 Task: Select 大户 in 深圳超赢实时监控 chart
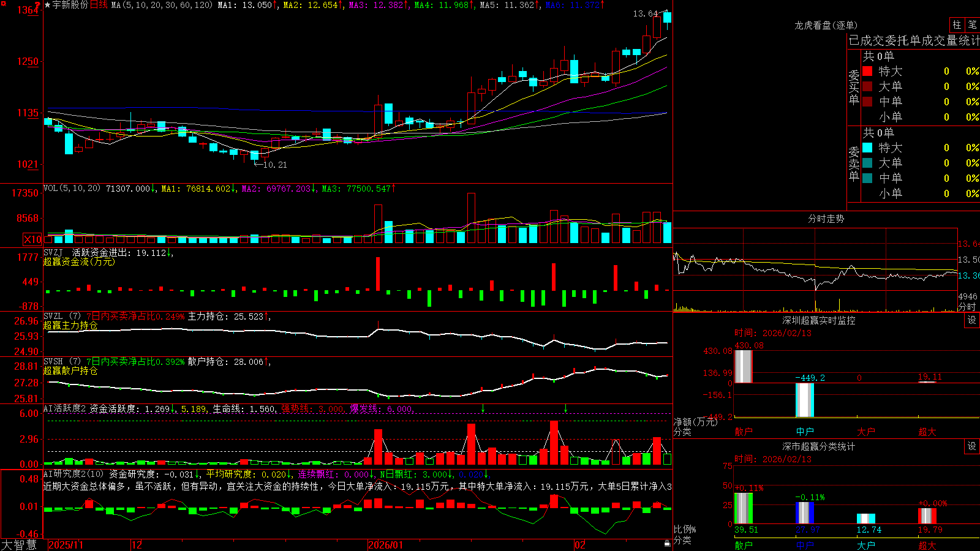tap(866, 432)
